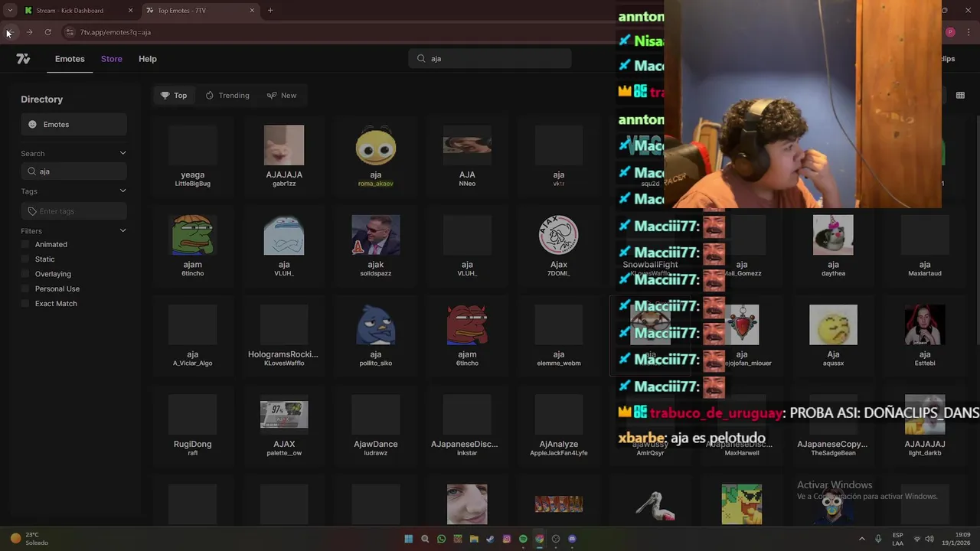
Task: Reload the 7tv.app page
Action: coord(47,32)
